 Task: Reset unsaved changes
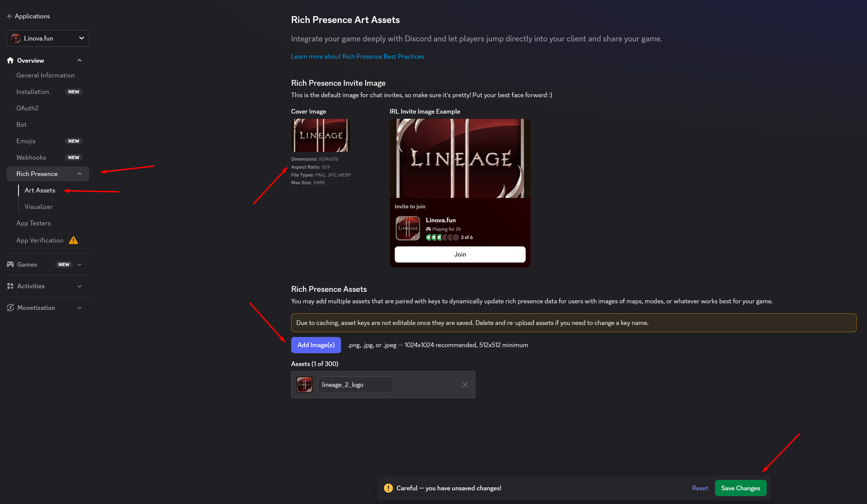point(700,488)
